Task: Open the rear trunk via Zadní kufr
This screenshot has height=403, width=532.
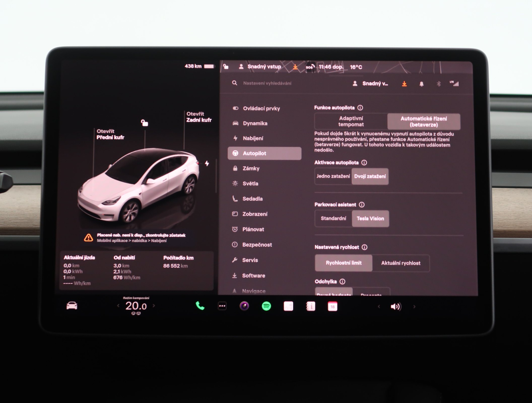Action: [x=199, y=117]
